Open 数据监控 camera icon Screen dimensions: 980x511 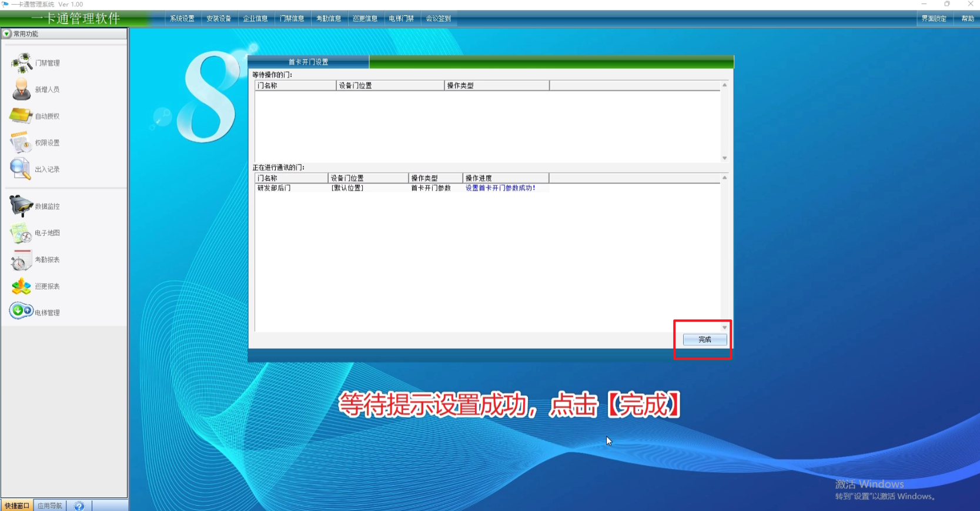click(x=21, y=206)
